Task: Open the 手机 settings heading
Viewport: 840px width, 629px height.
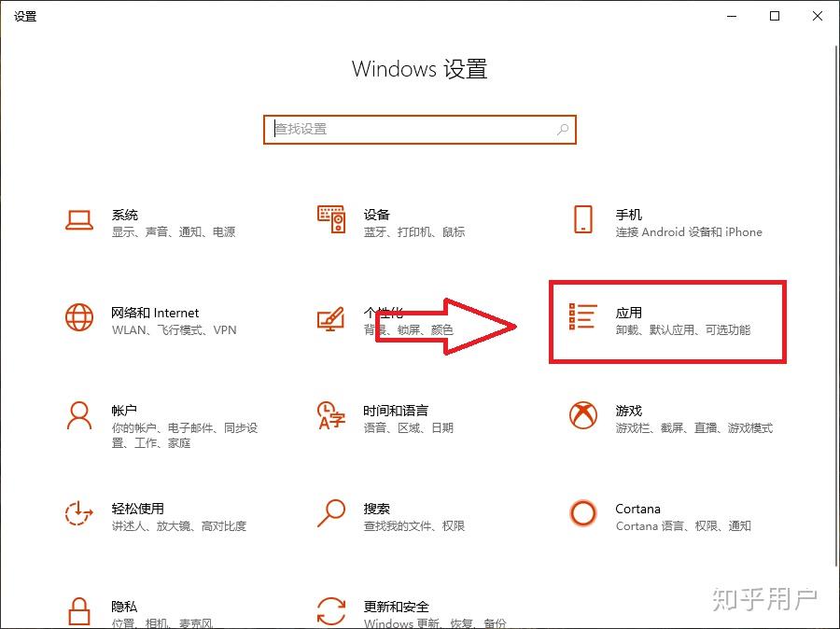Action: [628, 215]
